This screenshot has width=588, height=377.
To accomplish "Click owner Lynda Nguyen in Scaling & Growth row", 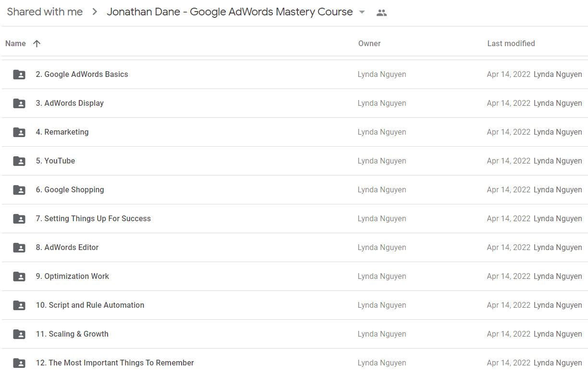I will (382, 334).
